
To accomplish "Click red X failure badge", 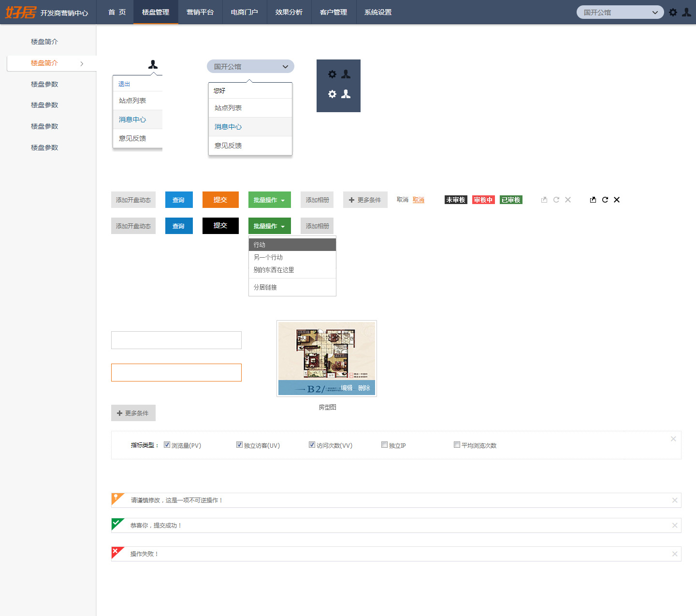I will pos(116,551).
